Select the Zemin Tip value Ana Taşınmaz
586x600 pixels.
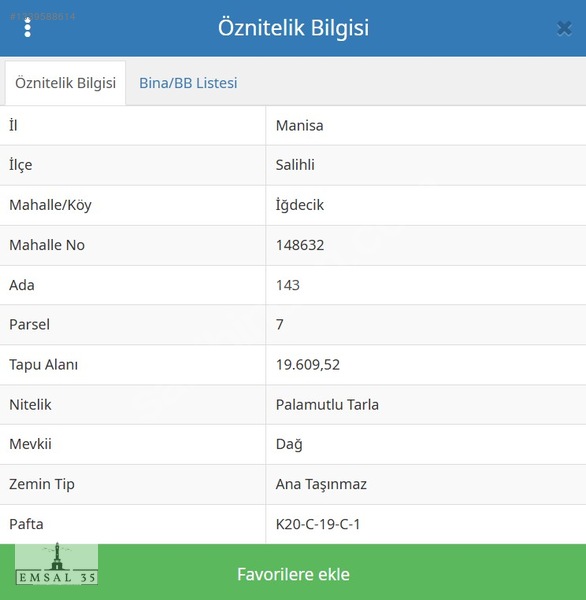coord(321,484)
